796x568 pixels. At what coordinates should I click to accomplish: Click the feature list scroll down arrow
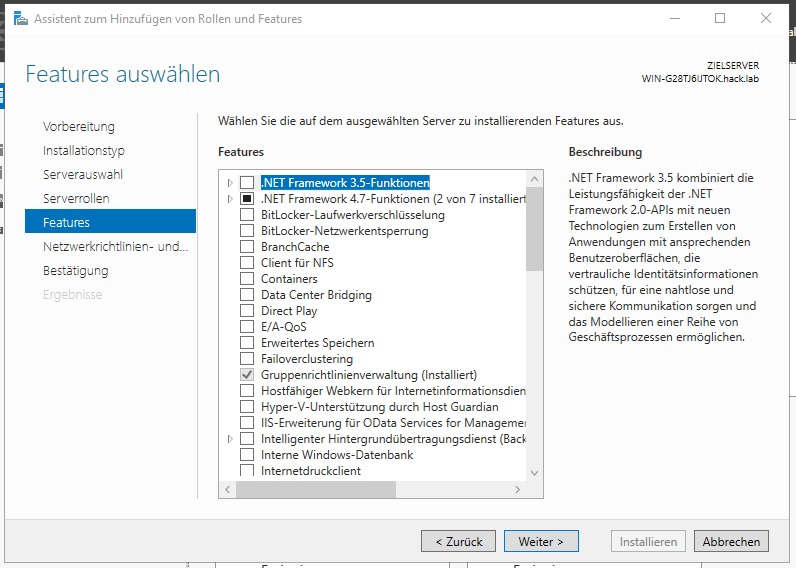coord(534,472)
